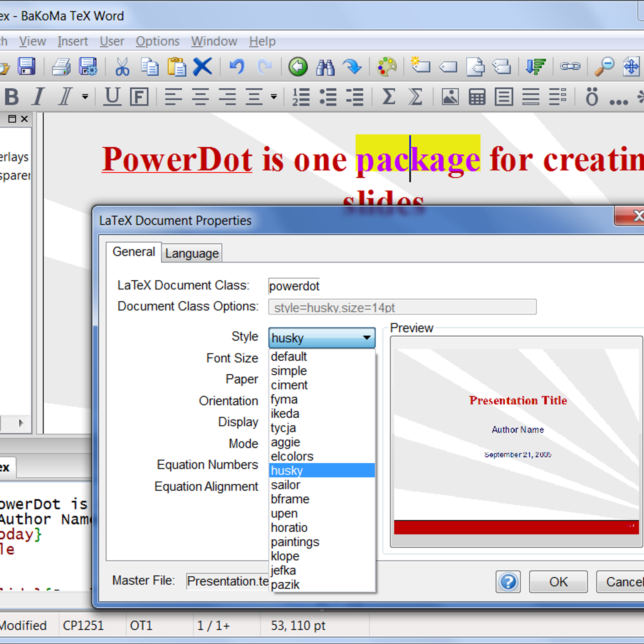644x644 pixels.
Task: Select simple style from list
Action: point(322,371)
